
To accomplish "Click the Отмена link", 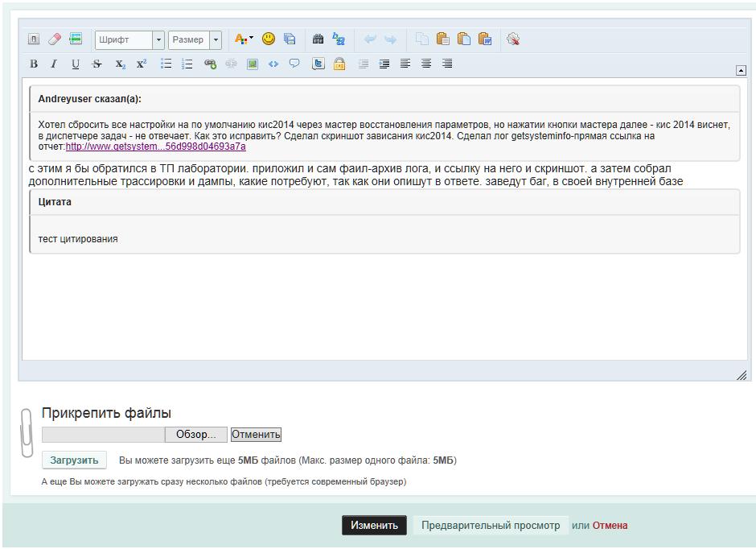I will 610,526.
